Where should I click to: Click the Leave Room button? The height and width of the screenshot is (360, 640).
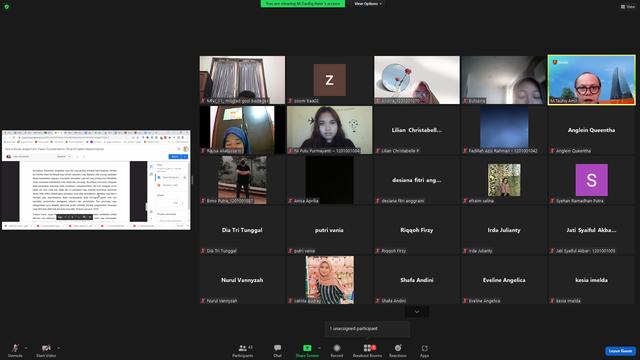tap(620, 351)
